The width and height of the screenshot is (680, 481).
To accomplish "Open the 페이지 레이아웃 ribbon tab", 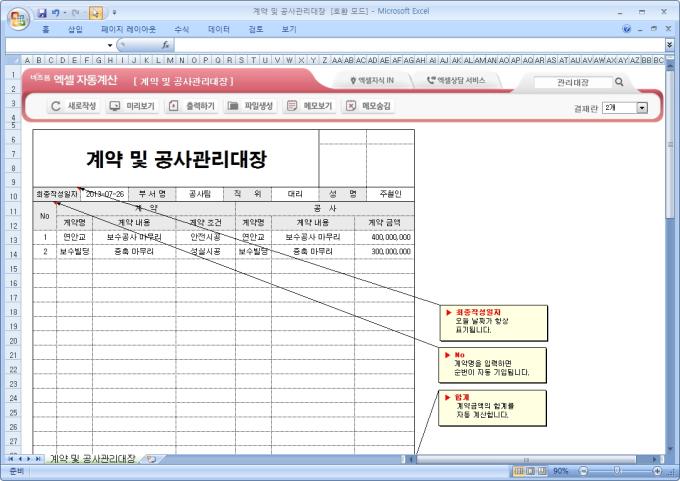I will pyautogui.click(x=128, y=29).
